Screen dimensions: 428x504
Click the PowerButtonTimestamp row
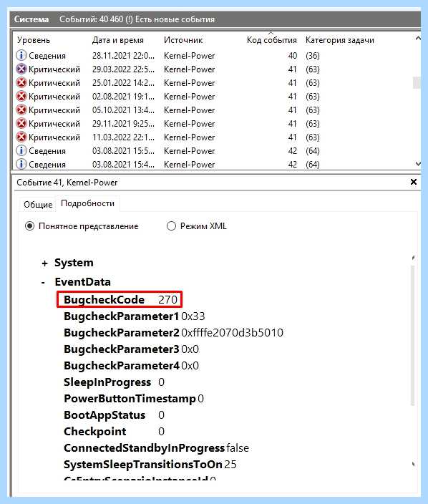[134, 399]
